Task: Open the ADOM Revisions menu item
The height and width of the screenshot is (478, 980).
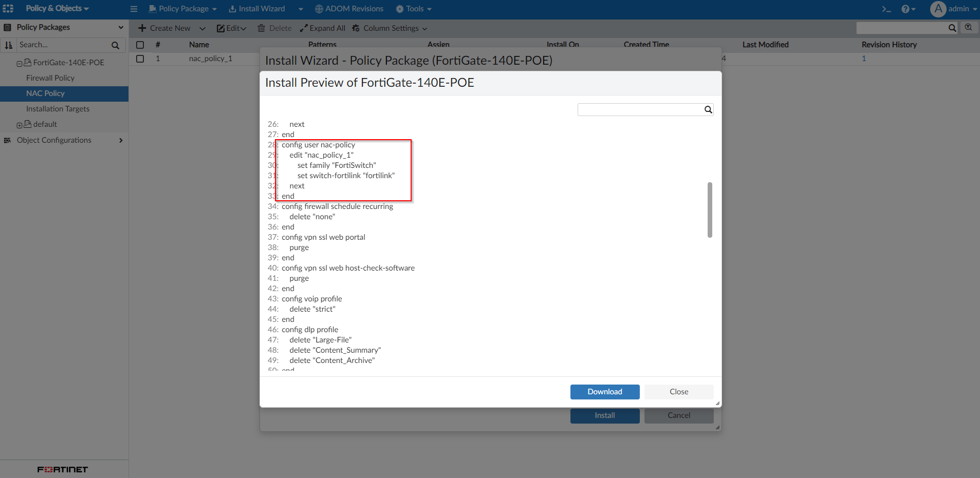Action: coord(349,9)
